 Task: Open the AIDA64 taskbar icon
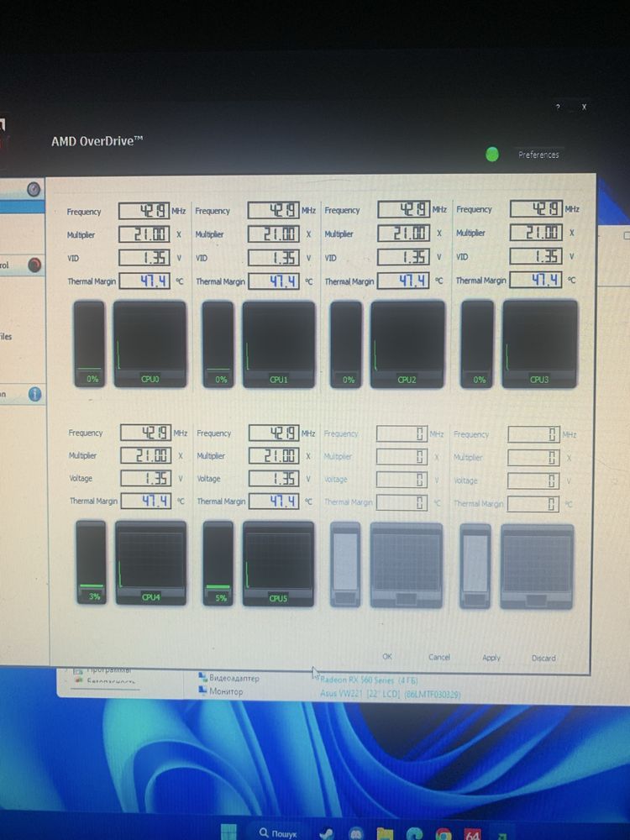pyautogui.click(x=472, y=834)
